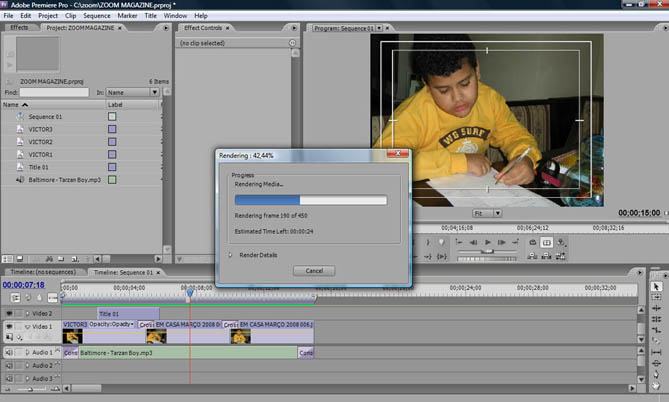This screenshot has width=669, height=402.
Task: Switch to the Effects tab
Action: tap(19, 28)
